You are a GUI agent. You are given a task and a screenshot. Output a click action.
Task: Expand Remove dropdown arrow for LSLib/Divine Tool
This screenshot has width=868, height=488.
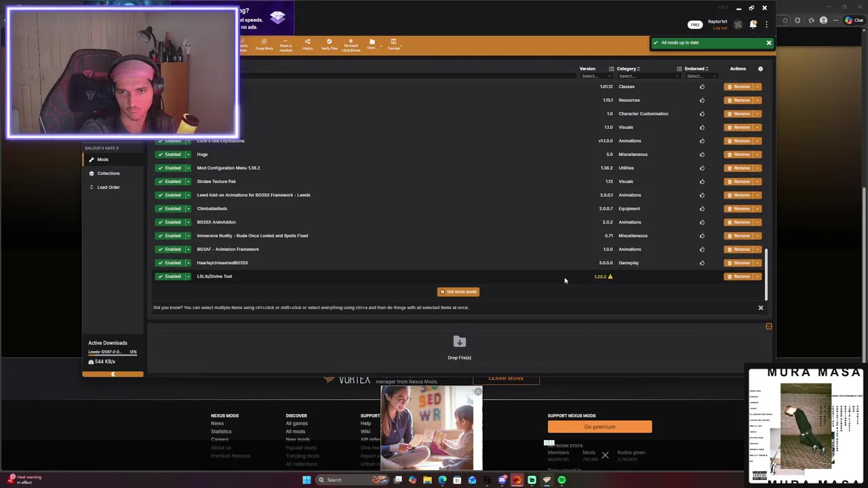757,277
